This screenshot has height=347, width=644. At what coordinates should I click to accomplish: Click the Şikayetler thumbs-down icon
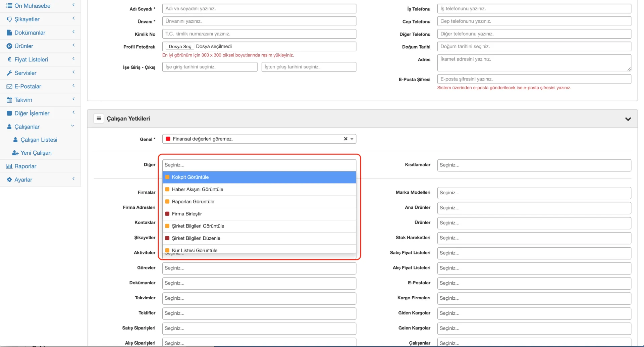[9, 19]
